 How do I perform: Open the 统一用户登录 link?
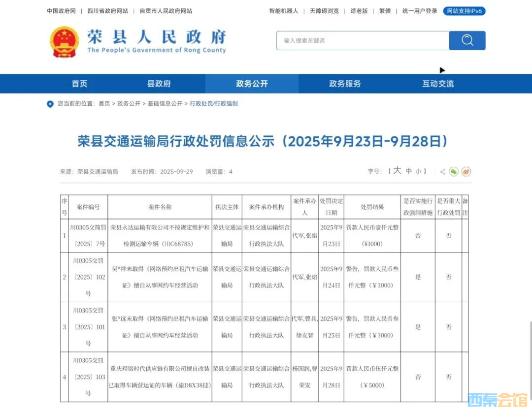[x=420, y=11]
